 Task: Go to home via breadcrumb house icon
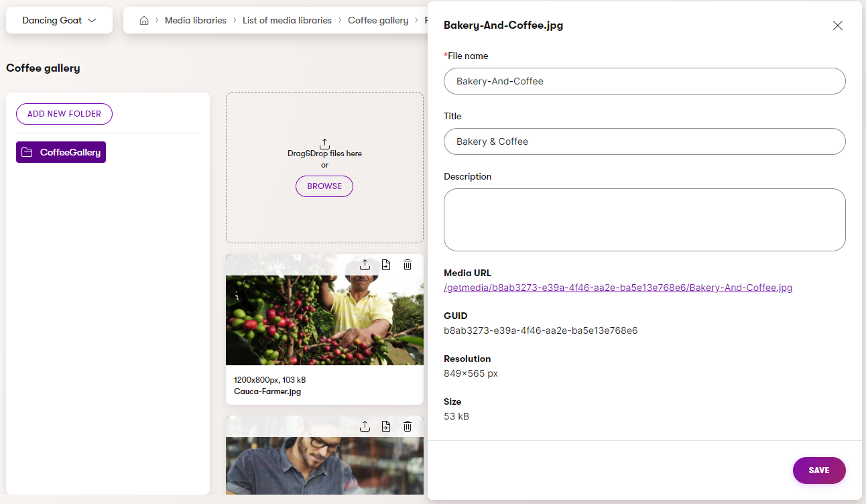pos(143,21)
